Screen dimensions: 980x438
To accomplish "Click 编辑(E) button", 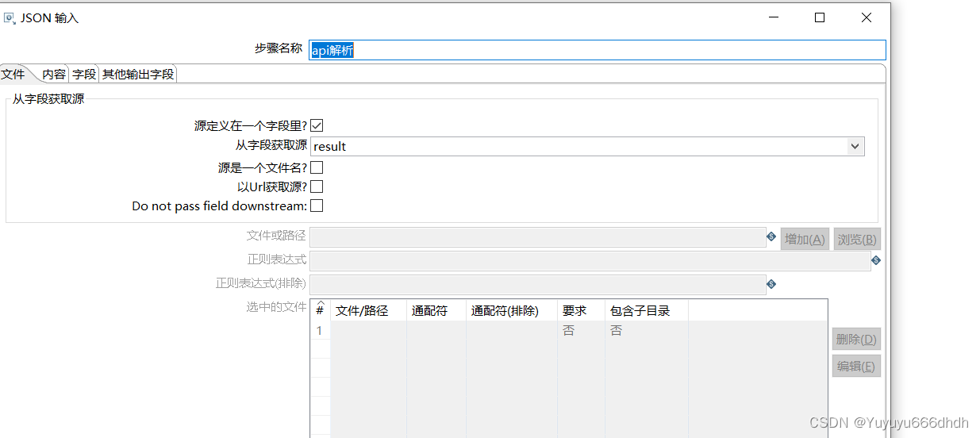I will pos(856,366).
